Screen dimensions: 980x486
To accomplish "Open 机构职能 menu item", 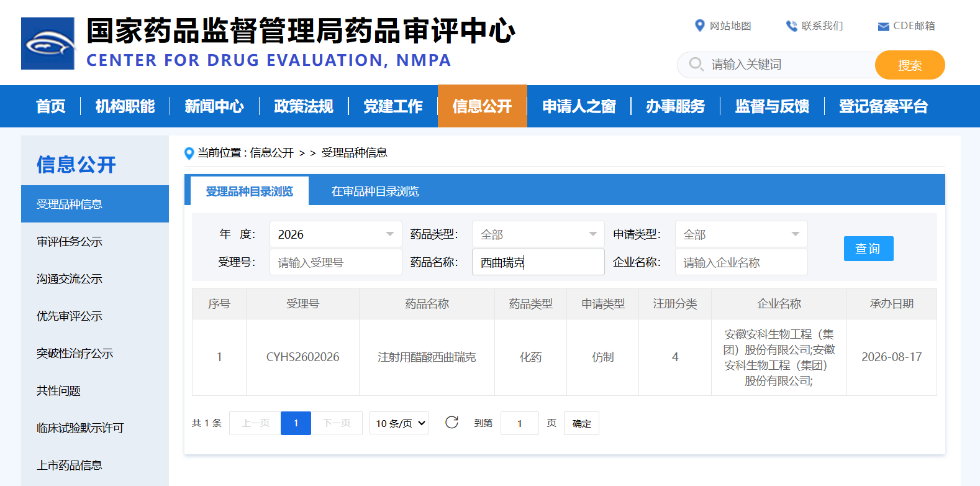I will coord(125,106).
